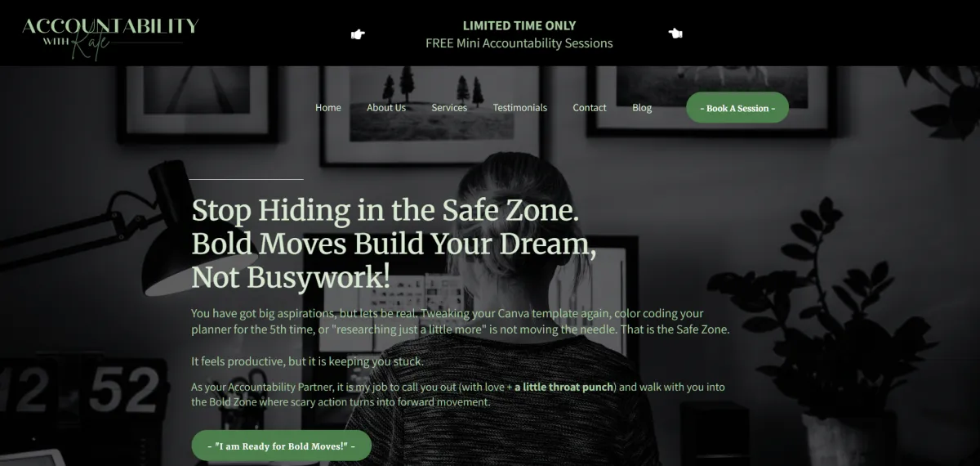
Task: Click the Accountability with Kate logo
Action: (110, 38)
